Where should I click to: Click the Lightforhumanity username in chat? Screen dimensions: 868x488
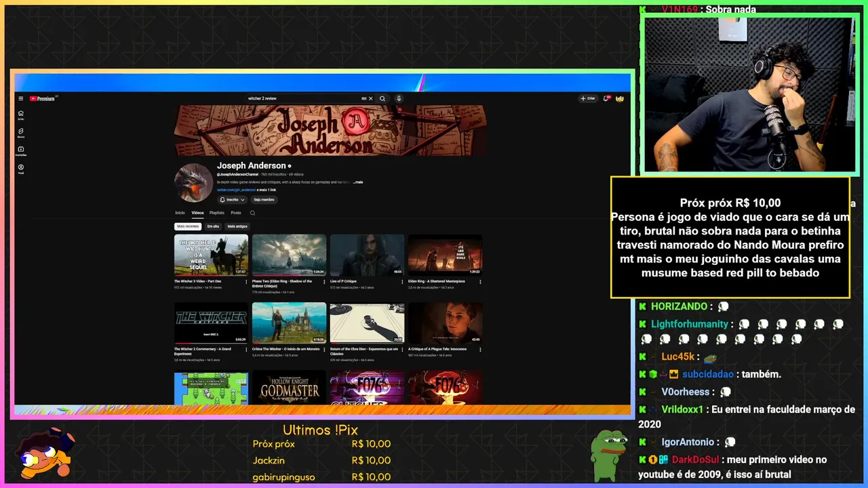690,324
